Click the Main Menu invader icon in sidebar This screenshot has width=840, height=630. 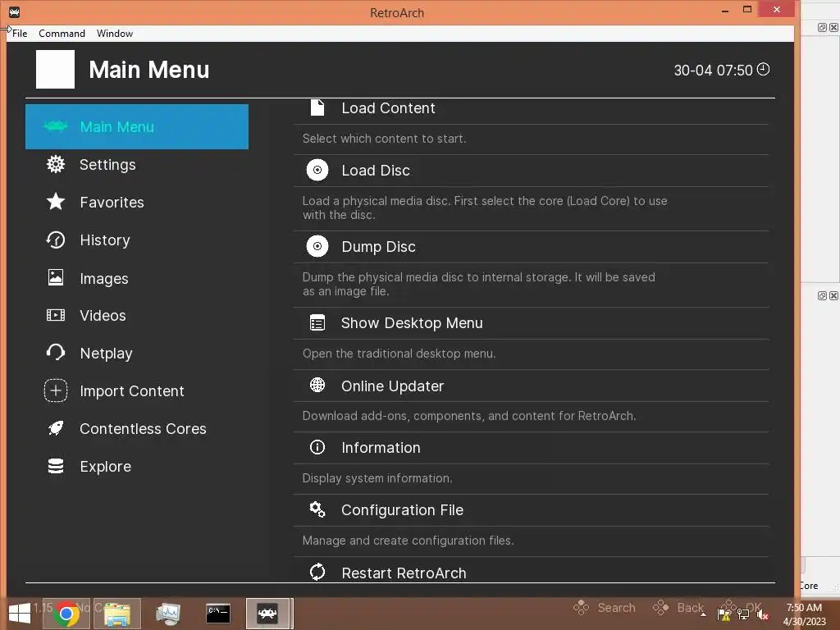[55, 126]
